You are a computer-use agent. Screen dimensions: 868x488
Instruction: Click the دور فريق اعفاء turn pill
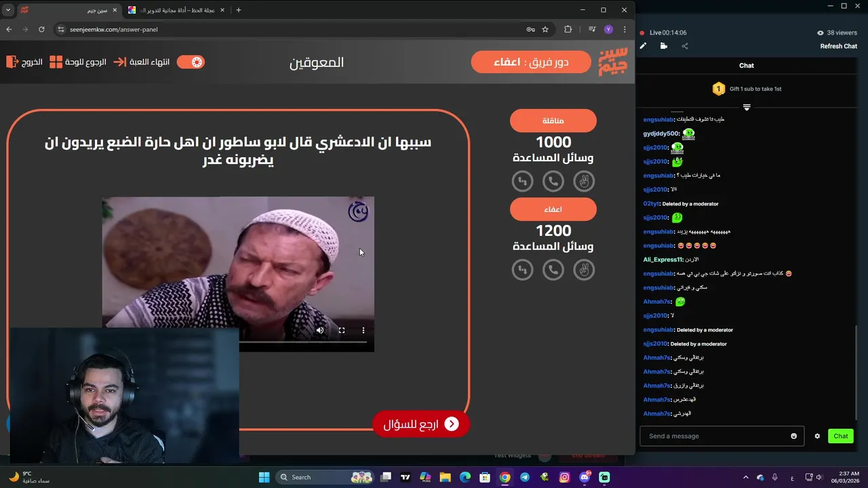click(x=531, y=62)
